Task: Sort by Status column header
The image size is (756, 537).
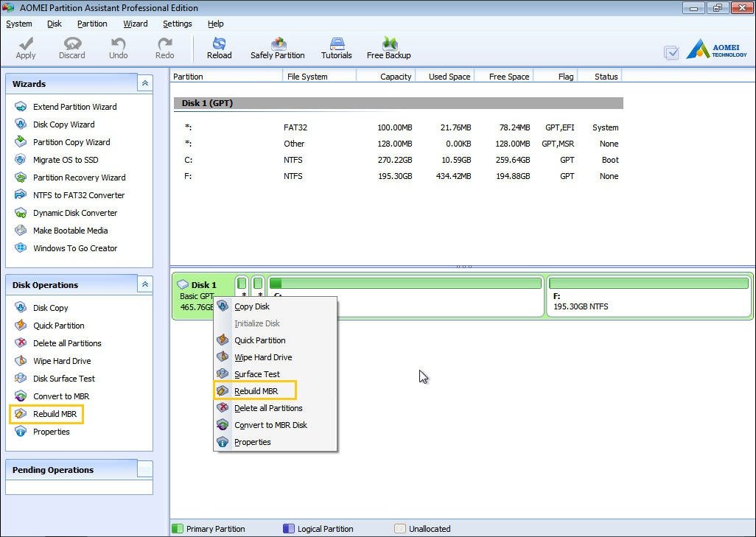Action: pos(599,76)
